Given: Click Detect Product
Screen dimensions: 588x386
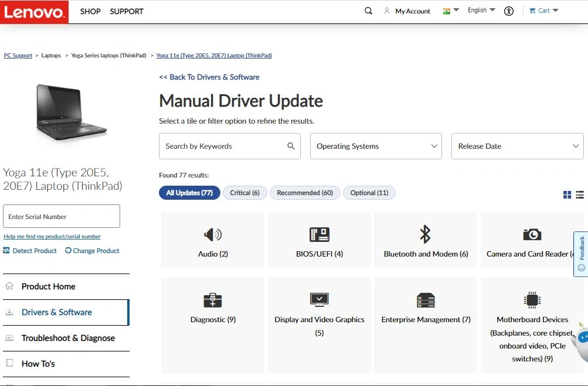Looking at the screenshot, I should 35,251.
